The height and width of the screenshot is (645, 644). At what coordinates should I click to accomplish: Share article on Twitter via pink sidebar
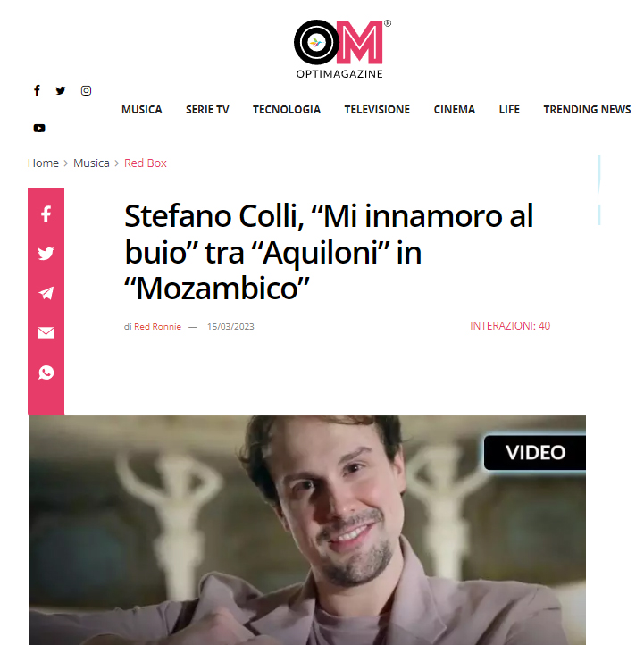pyautogui.click(x=46, y=254)
